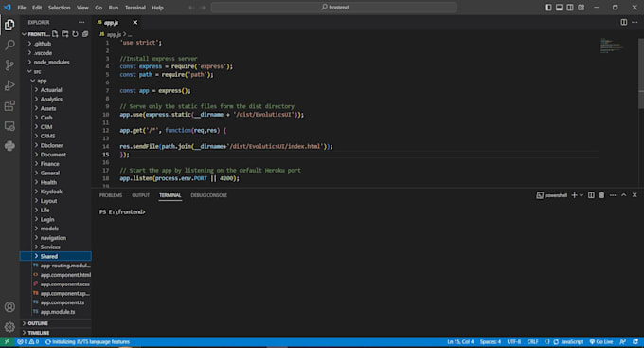The width and height of the screenshot is (644, 348).
Task: Toggle the primary side bar layout
Action: pos(548,8)
